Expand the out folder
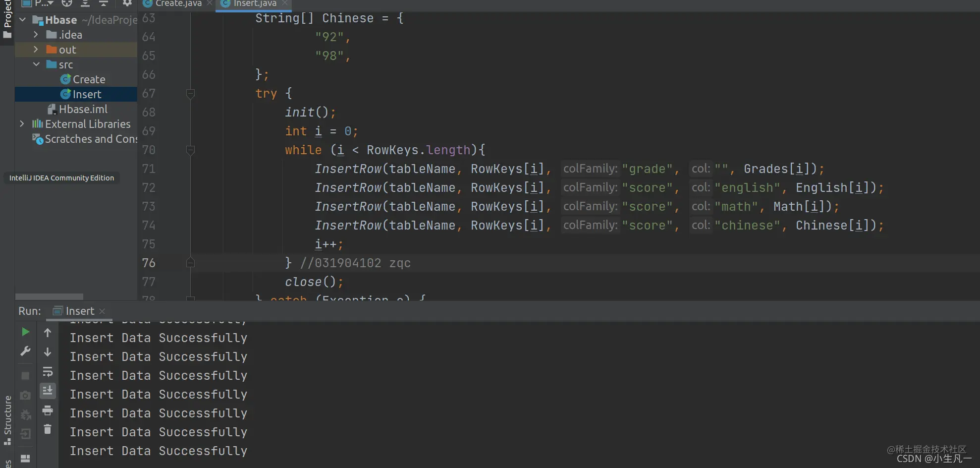The image size is (980, 468). pyautogui.click(x=36, y=50)
